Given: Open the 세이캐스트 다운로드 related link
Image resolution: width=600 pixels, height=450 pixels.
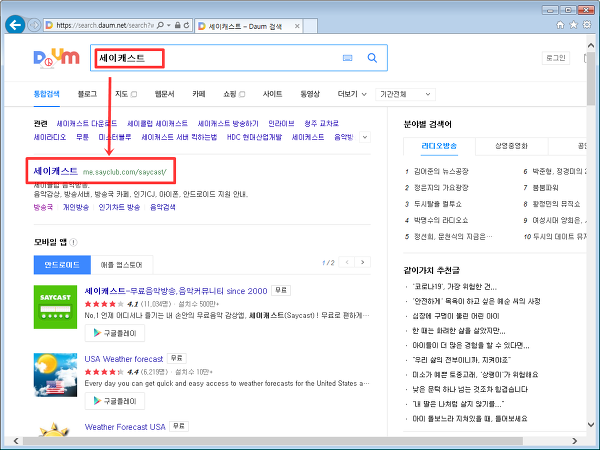Looking at the screenshot, I should click(86, 124).
